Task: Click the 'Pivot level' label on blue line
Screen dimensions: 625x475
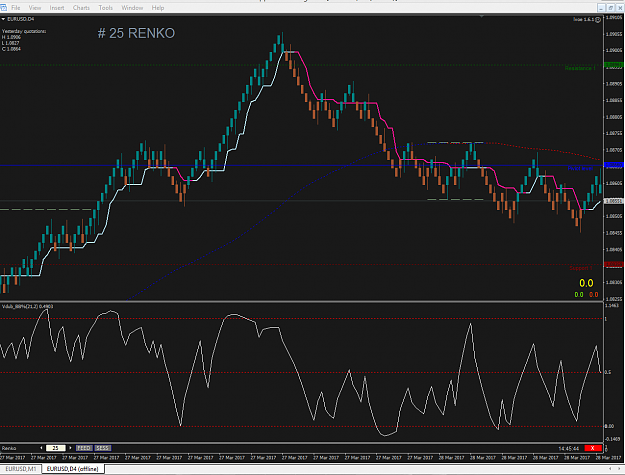Action: pos(580,168)
